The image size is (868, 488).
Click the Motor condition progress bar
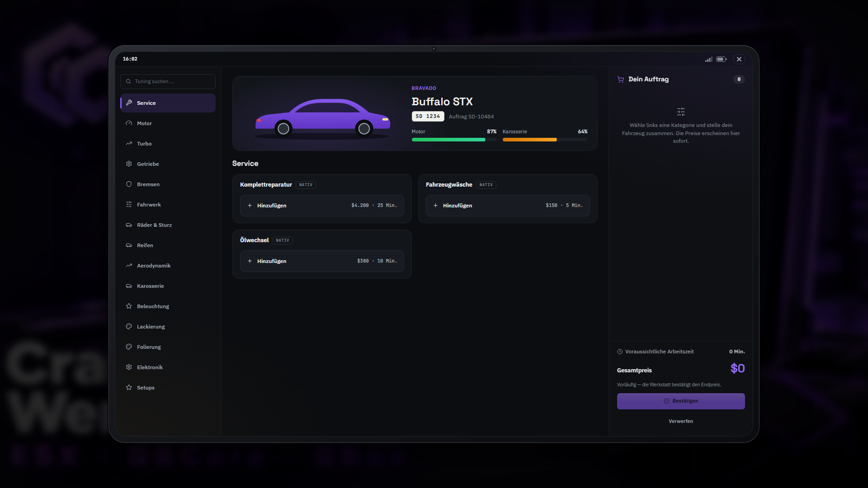click(454, 140)
